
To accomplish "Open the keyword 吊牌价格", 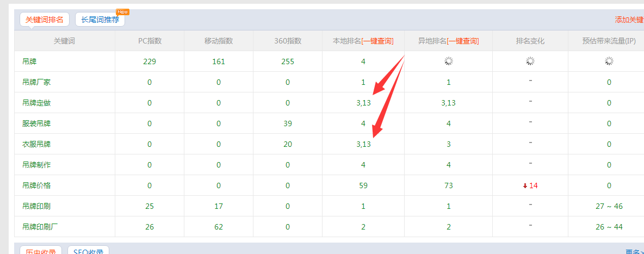I will pyautogui.click(x=36, y=185).
